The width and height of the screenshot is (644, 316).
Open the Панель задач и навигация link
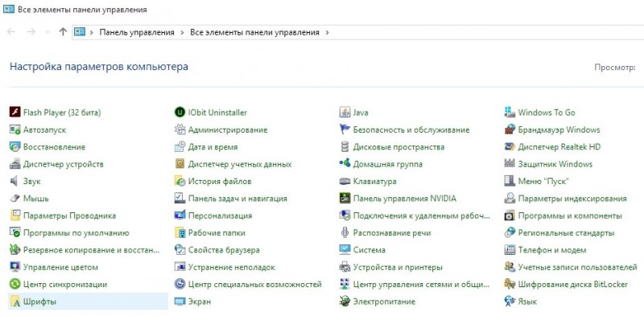point(237,199)
